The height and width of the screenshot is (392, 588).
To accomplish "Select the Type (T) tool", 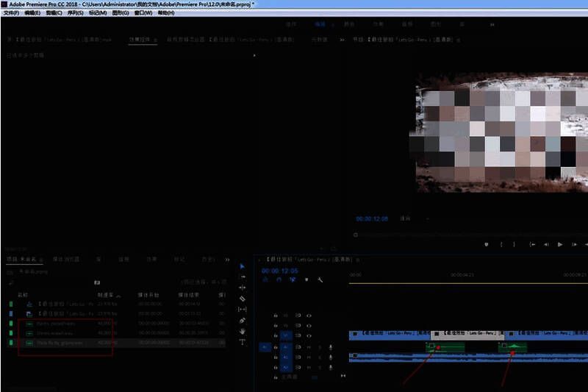I will coord(243,342).
